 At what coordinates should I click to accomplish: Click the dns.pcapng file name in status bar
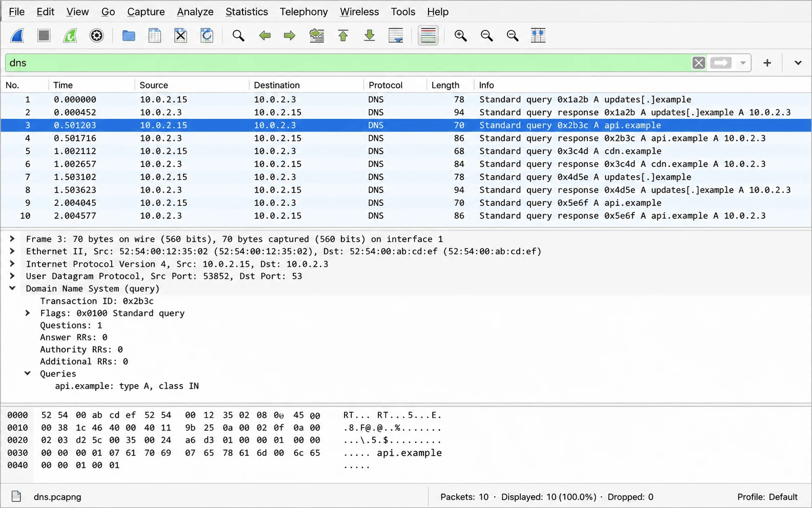tap(57, 497)
